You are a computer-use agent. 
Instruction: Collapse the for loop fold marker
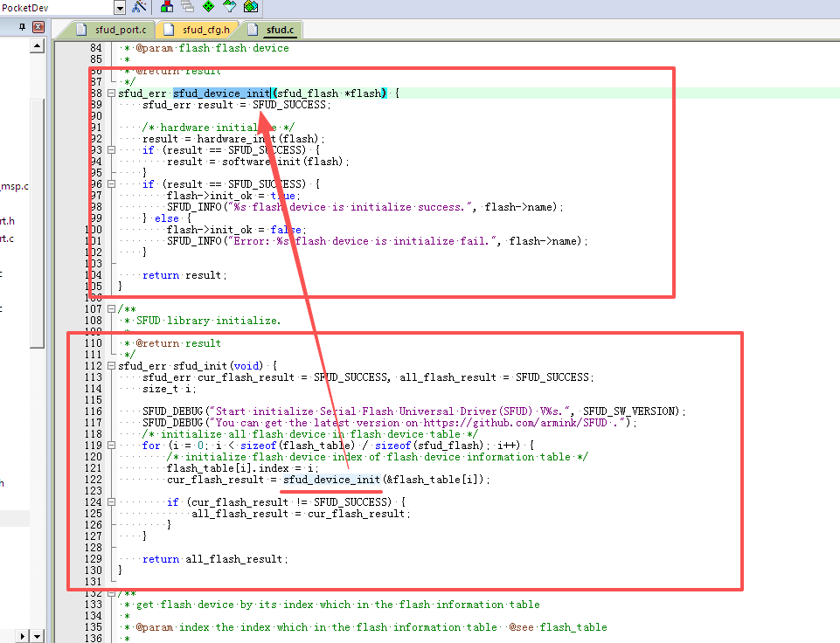tap(111, 446)
